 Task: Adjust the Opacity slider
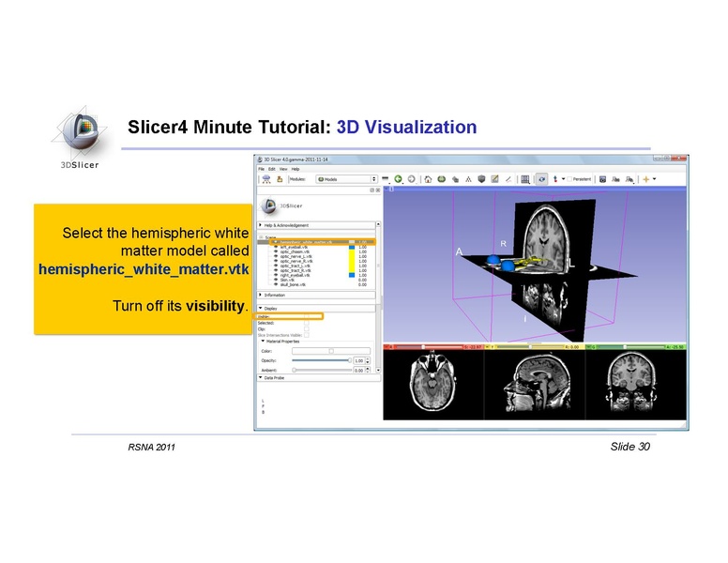321,360
